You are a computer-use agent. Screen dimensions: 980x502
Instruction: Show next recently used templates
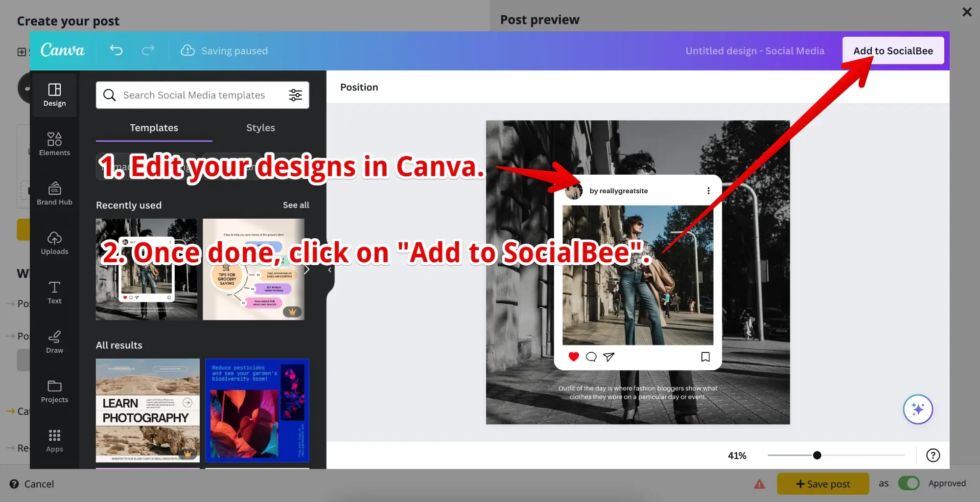tap(307, 270)
